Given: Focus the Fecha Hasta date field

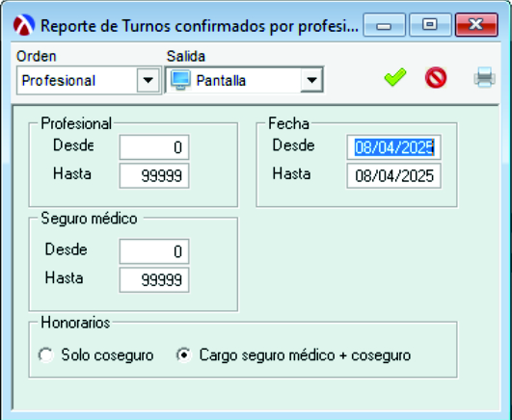Looking at the screenshot, I should [x=393, y=176].
